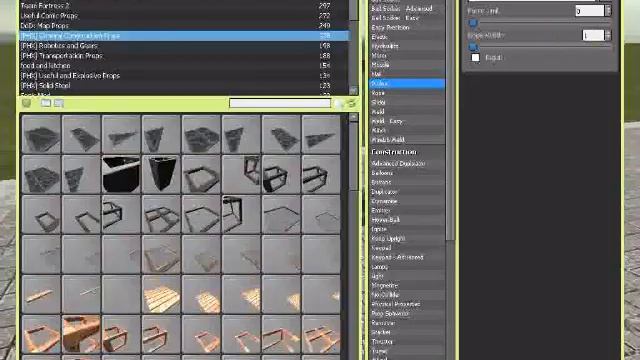Screen dimensions: 640x360
Task: Select the [PHX] General Construction Props category
Action: [184, 36]
